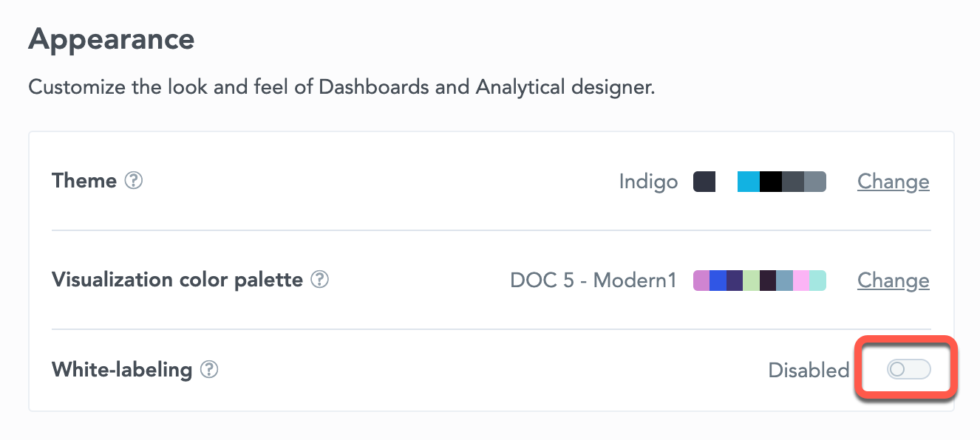This screenshot has width=980, height=440.
Task: Click the help icon beside Visualization color palette
Action: [319, 280]
